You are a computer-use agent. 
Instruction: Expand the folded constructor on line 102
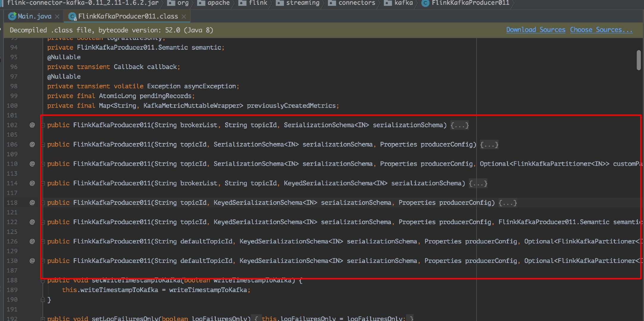point(43,125)
